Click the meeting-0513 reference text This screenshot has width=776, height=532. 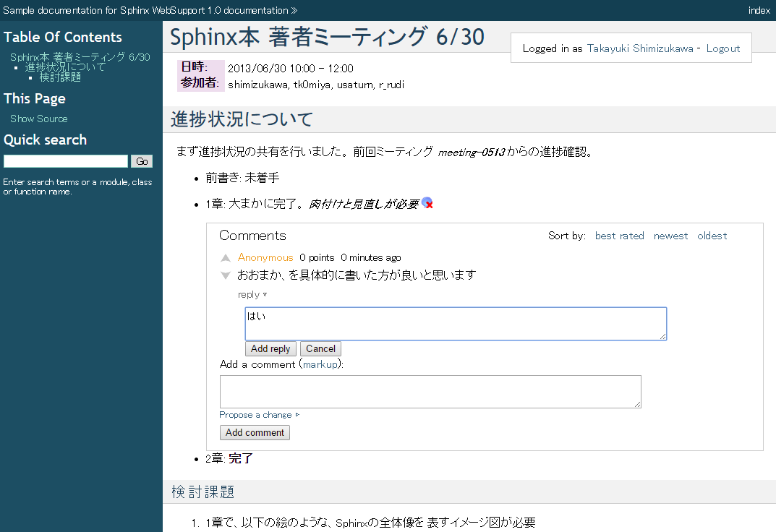coord(471,153)
